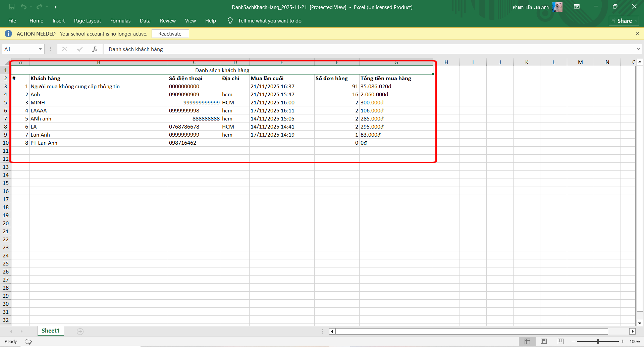The width and height of the screenshot is (644, 347).
Task: Click the lightbulb Tell Me icon
Action: coord(230,21)
